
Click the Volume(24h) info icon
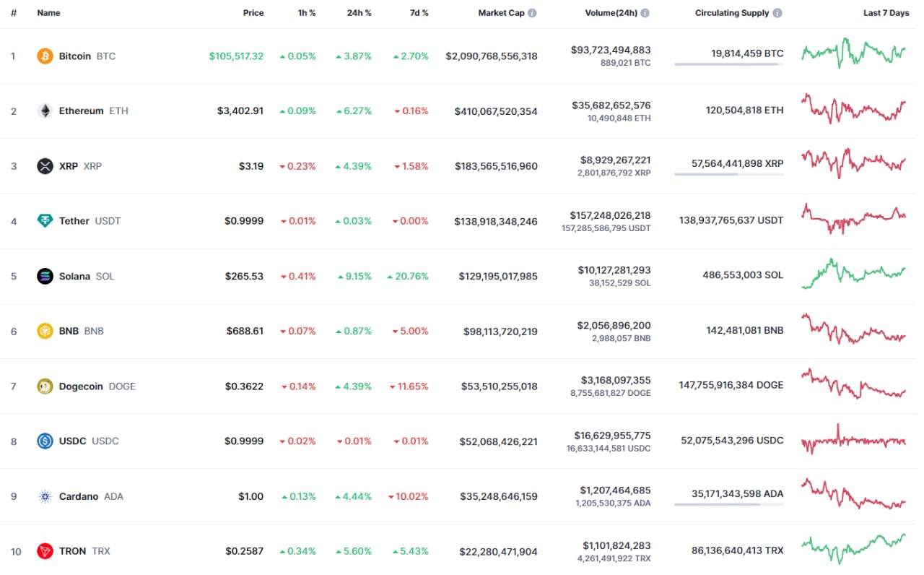coord(645,13)
